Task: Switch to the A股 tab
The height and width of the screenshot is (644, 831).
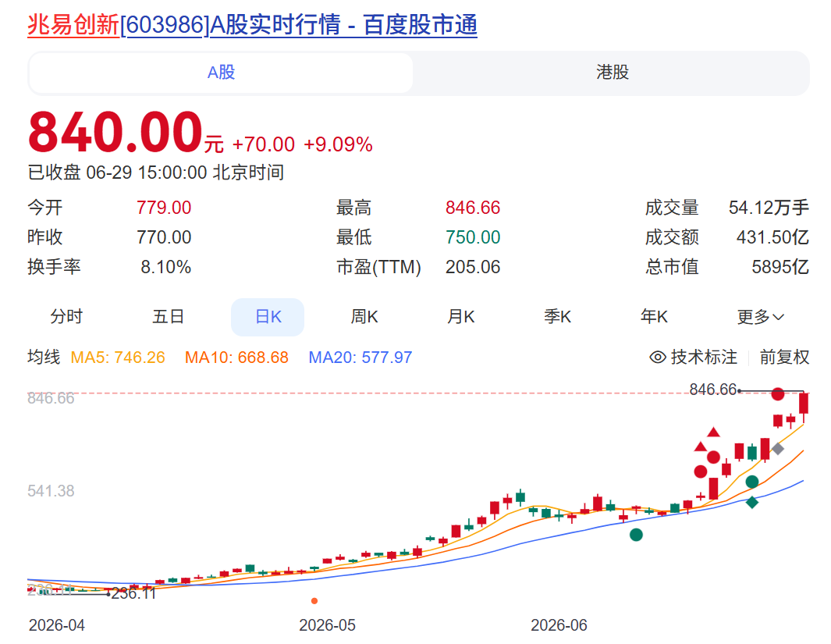Action: coord(221,73)
